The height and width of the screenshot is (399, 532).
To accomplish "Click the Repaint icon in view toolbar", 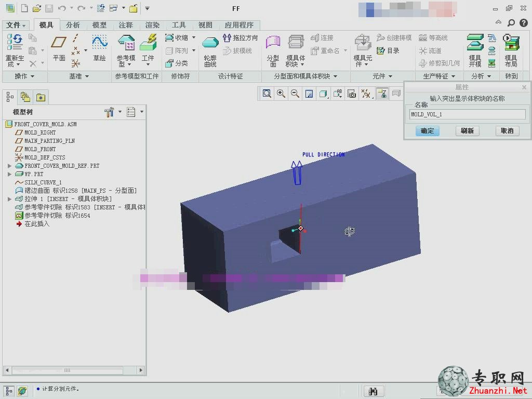I will coord(309,94).
